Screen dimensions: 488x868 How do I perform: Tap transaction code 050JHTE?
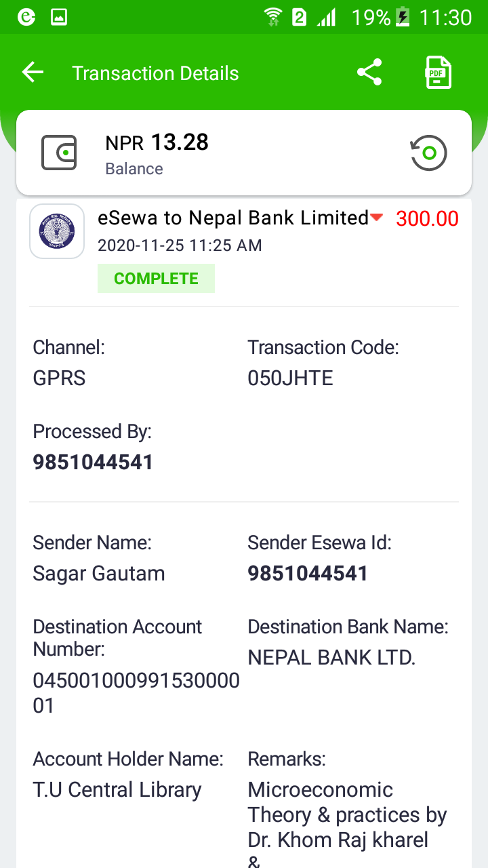point(290,378)
